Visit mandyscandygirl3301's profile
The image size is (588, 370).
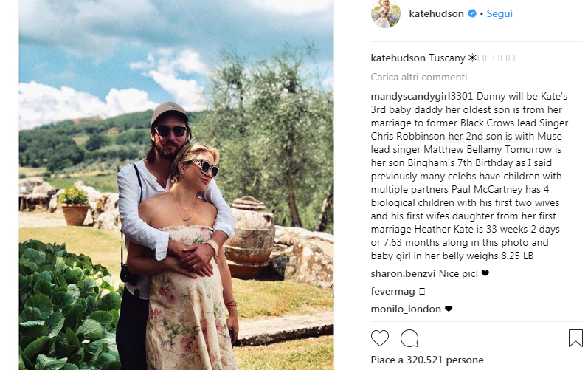(x=421, y=97)
